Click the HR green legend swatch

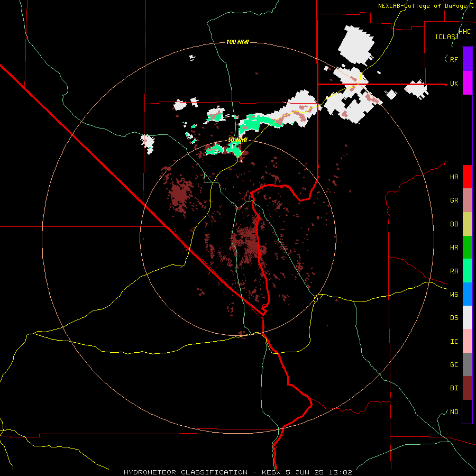click(467, 248)
